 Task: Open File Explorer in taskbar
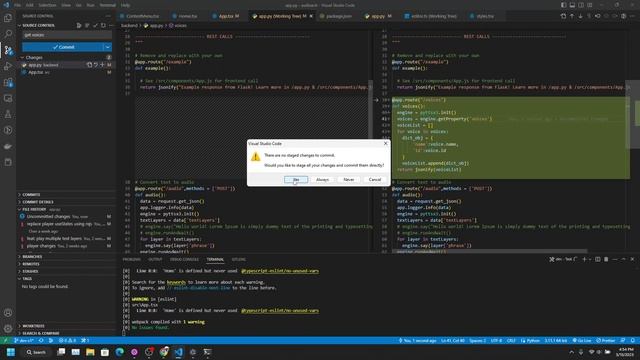coord(90,352)
